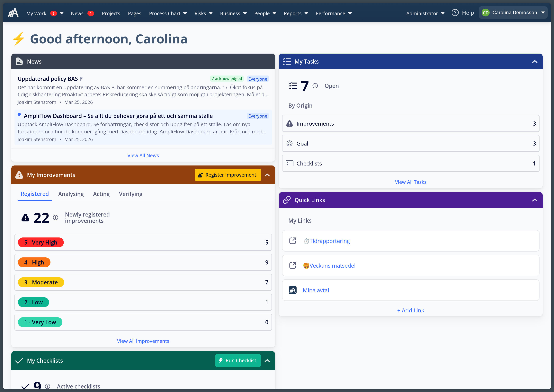Click the Goal target icon under By Origin
This screenshot has width=554, height=392.
click(290, 143)
